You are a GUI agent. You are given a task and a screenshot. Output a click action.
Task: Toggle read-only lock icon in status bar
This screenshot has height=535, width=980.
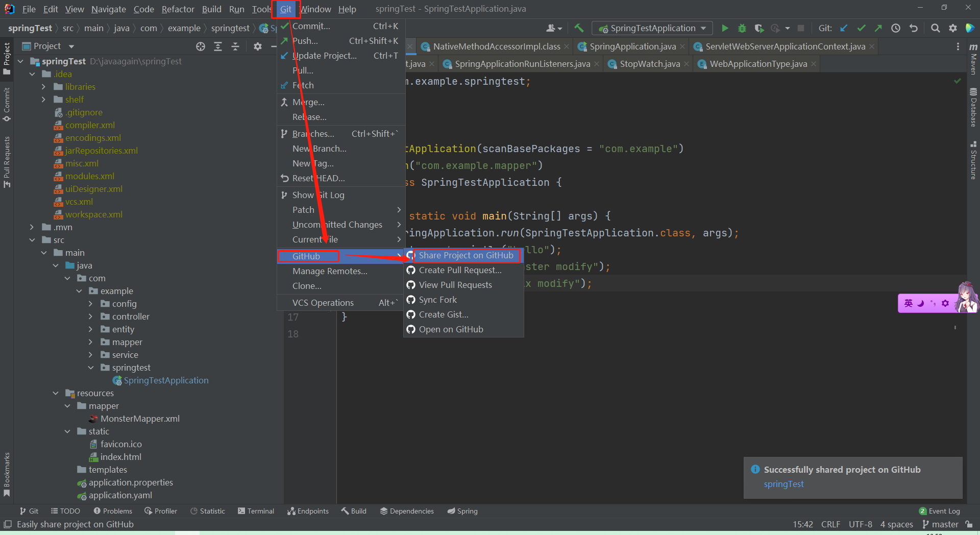(969, 524)
